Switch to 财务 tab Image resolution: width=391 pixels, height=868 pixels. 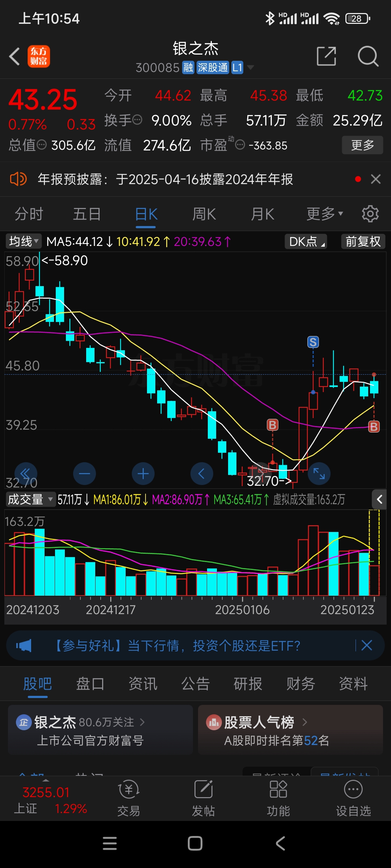click(x=300, y=684)
